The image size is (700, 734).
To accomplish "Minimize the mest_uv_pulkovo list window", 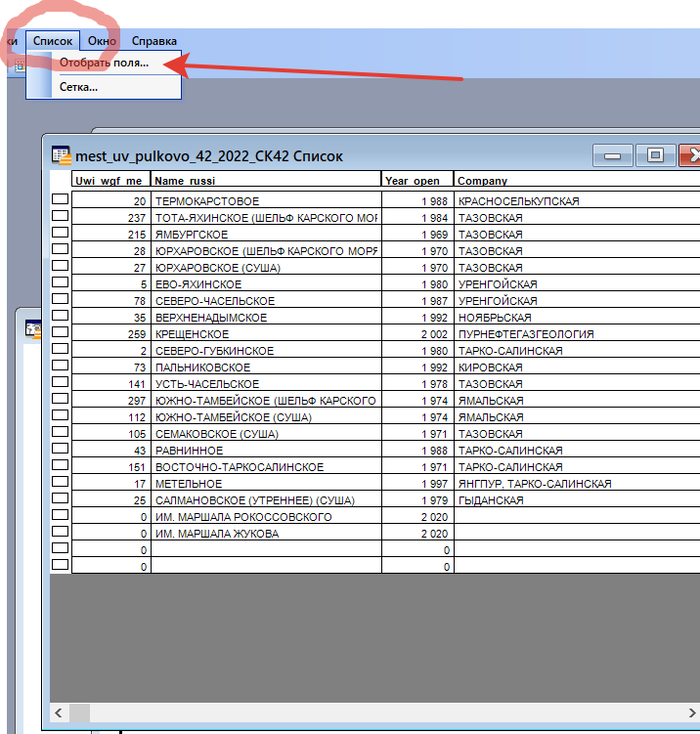I will click(613, 155).
